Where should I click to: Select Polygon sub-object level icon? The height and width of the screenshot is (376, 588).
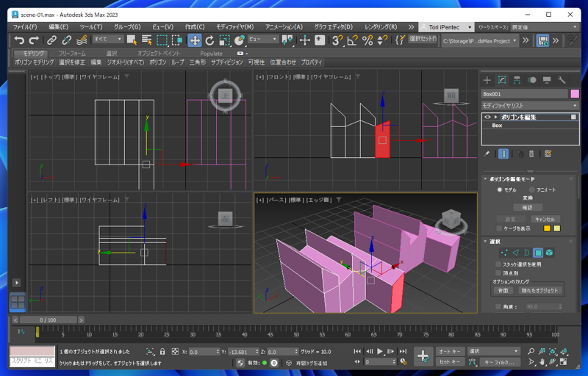point(538,253)
